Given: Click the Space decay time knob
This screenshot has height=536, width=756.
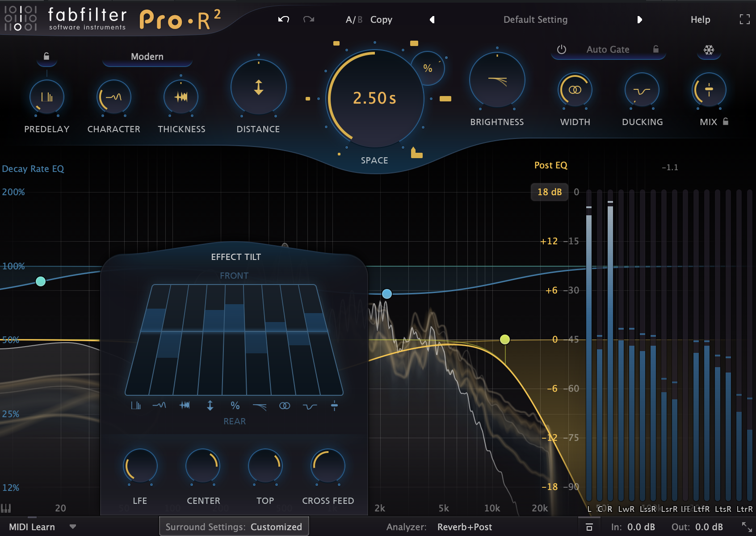Looking at the screenshot, I should tap(374, 98).
